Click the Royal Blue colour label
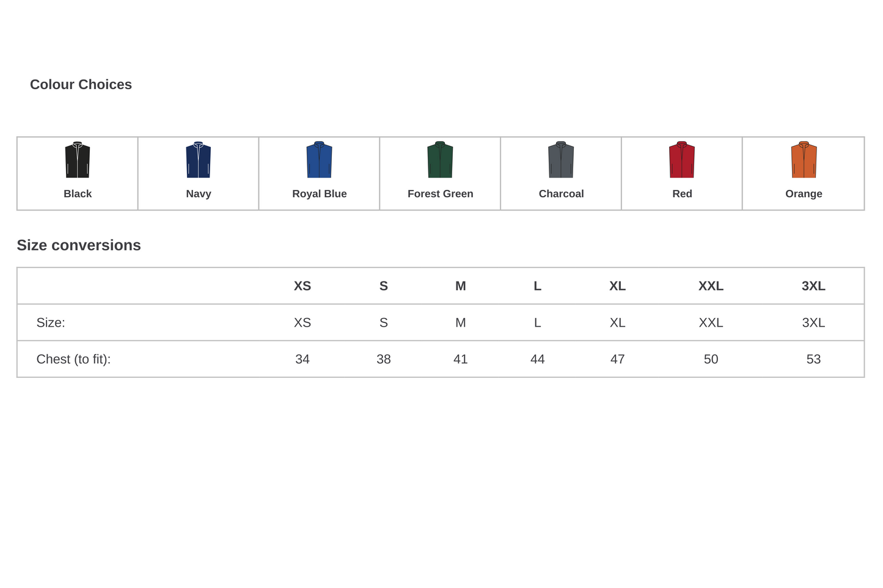Screen dimensions: 883x588 pos(320,194)
